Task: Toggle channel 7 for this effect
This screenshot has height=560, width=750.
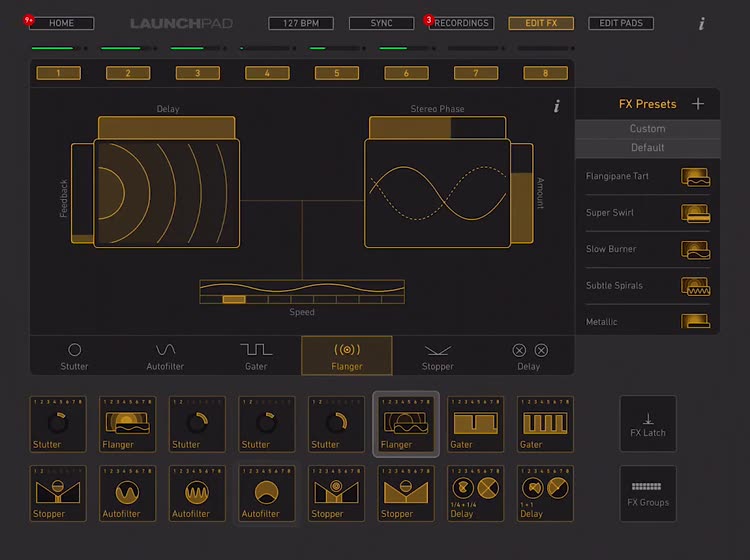Action: point(476,73)
